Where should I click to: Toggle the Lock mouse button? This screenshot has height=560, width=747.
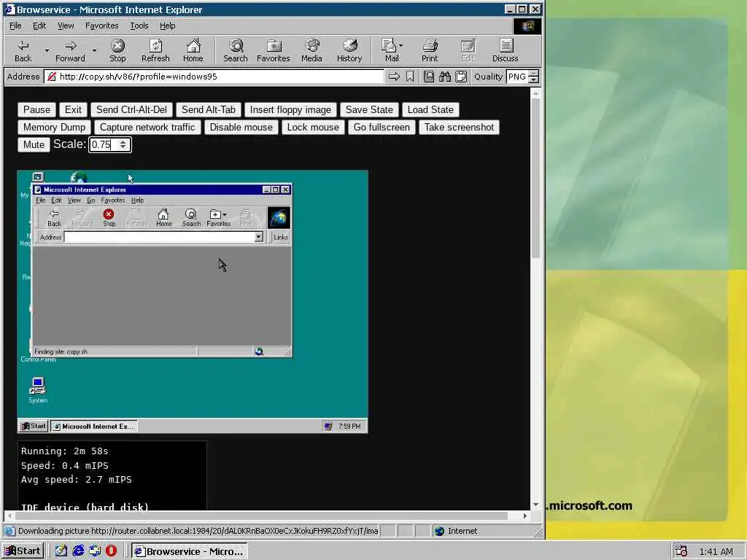313,127
